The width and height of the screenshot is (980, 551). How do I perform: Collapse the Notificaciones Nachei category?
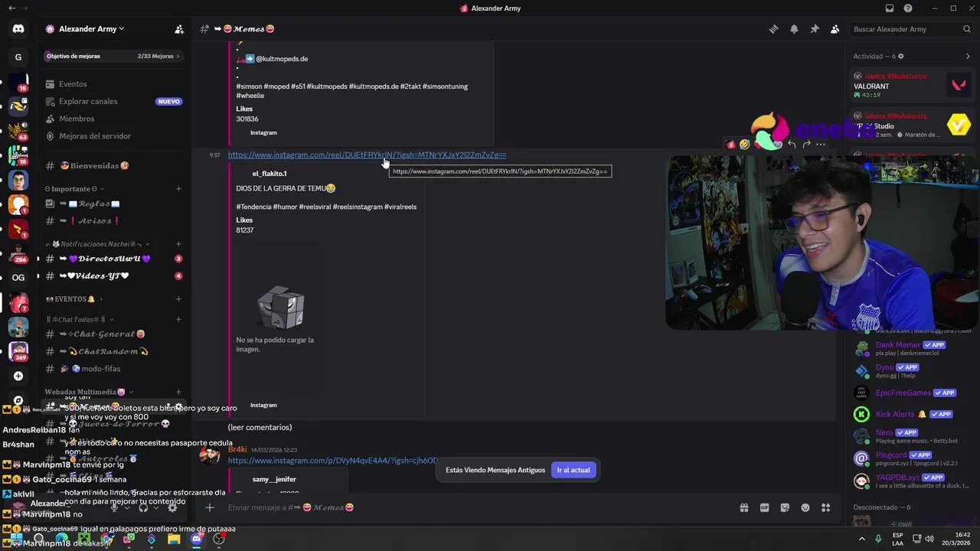(x=98, y=244)
